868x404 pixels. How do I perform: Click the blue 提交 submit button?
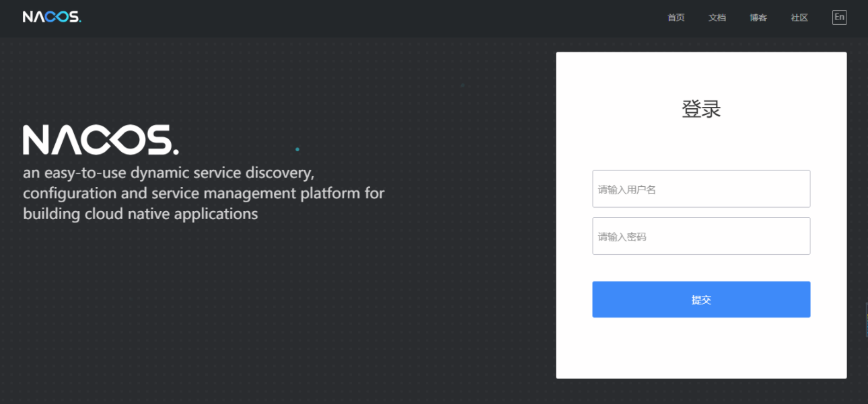tap(701, 299)
